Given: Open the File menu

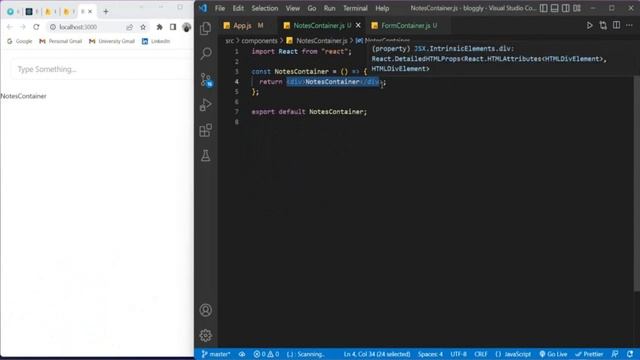Looking at the screenshot, I should click(x=220, y=8).
